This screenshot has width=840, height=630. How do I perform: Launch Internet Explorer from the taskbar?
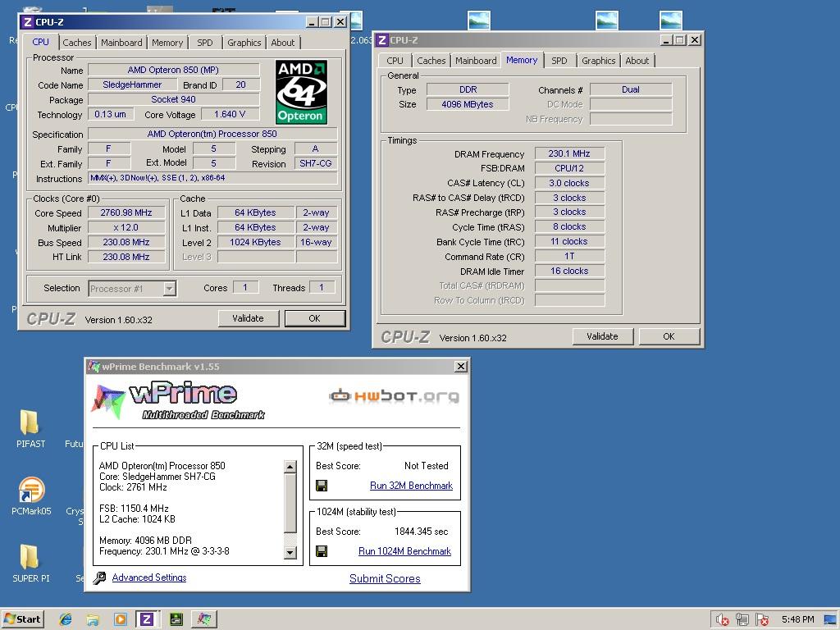[x=66, y=619]
